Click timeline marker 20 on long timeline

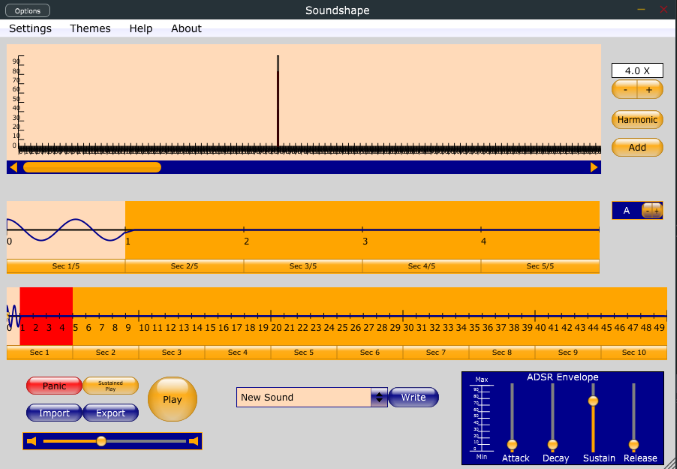click(x=276, y=328)
